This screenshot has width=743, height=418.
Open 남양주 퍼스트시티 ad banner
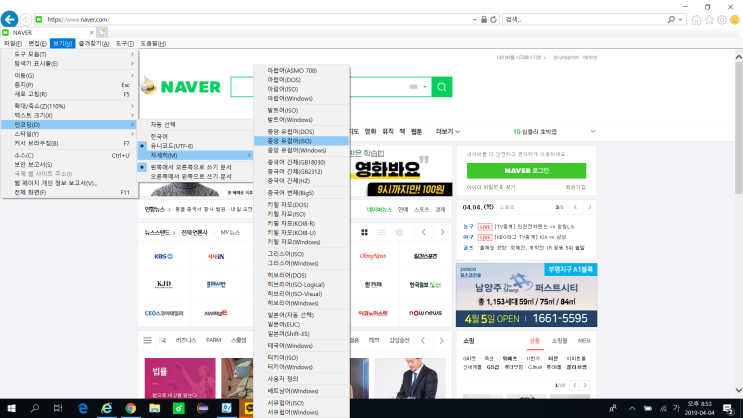pyautogui.click(x=526, y=295)
